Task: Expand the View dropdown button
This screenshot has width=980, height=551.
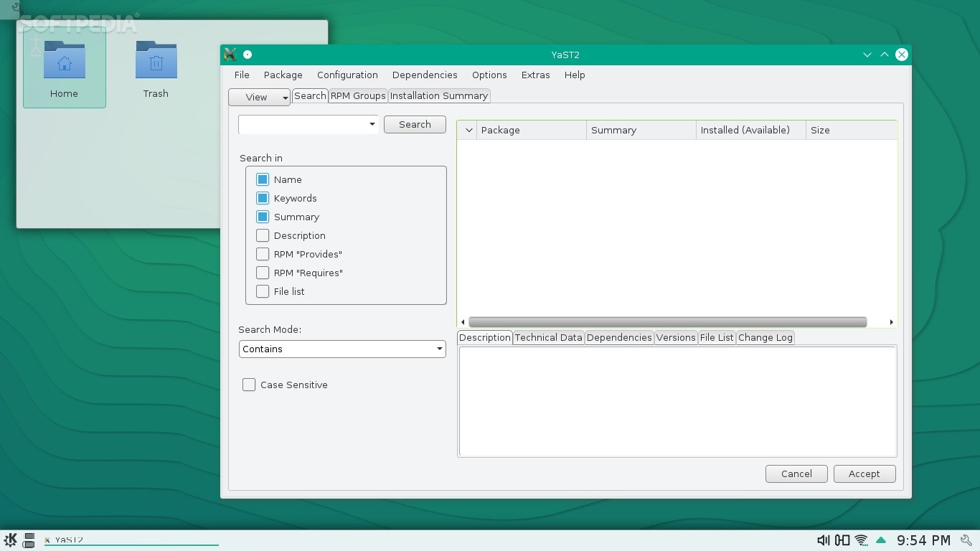Action: click(259, 97)
